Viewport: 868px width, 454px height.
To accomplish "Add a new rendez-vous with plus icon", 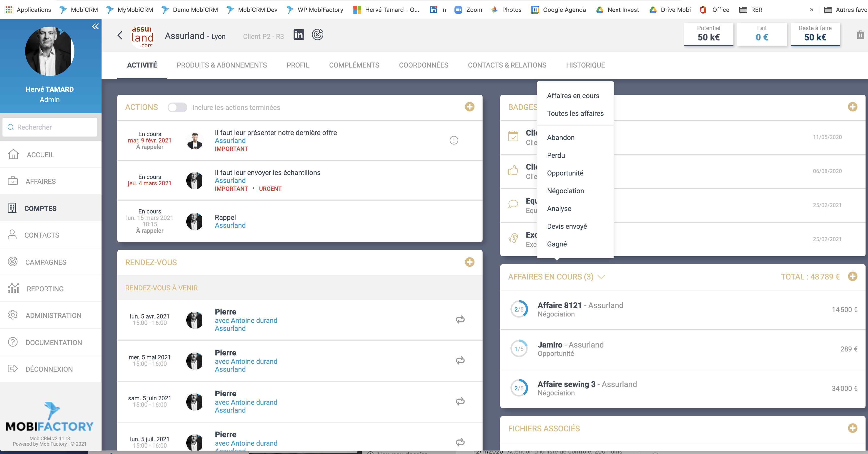I will pyautogui.click(x=469, y=262).
